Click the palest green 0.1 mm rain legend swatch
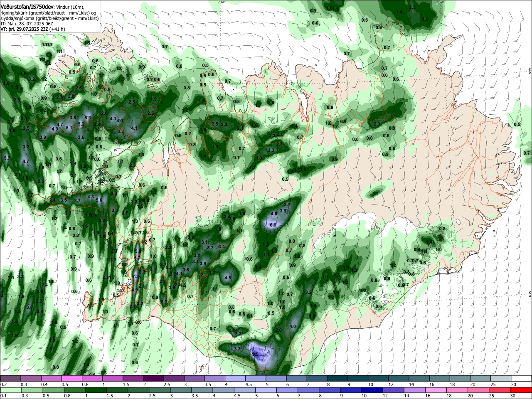Screen dimensions: 532x399 coord(11,390)
